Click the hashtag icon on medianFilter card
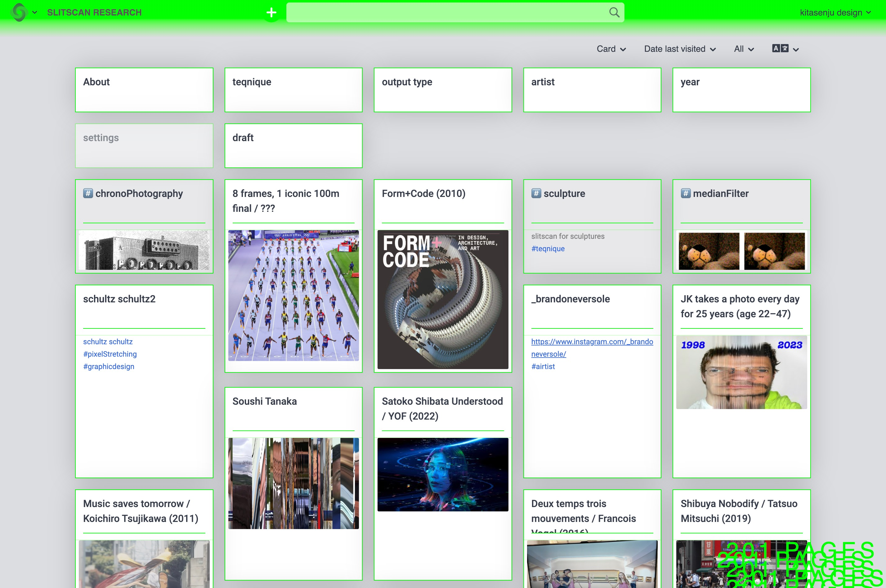 pos(685,194)
